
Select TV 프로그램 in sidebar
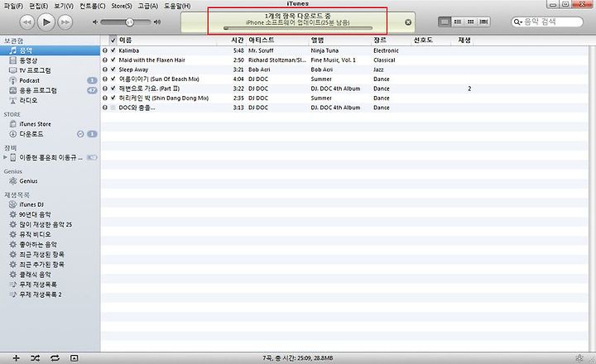pos(50,70)
